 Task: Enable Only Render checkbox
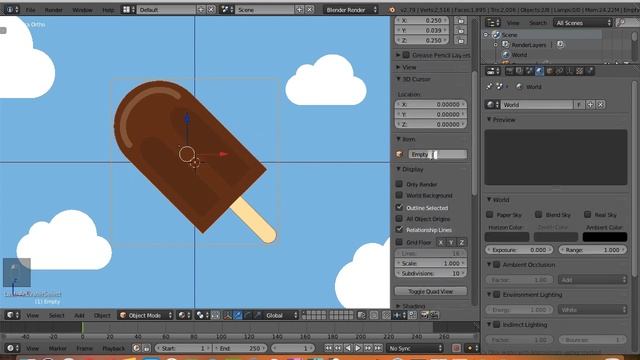pos(399,184)
